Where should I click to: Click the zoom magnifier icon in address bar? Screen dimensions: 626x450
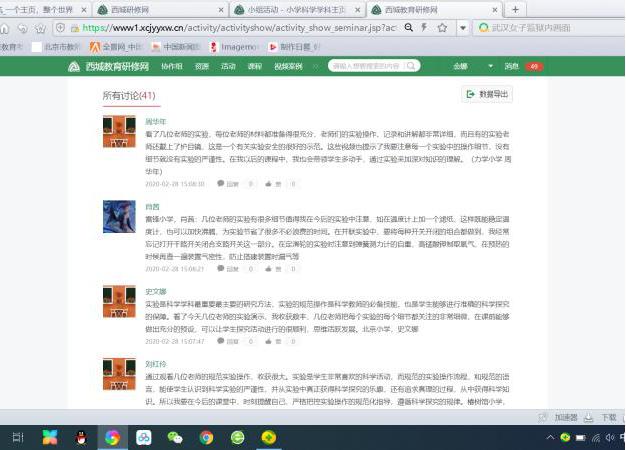408,28
